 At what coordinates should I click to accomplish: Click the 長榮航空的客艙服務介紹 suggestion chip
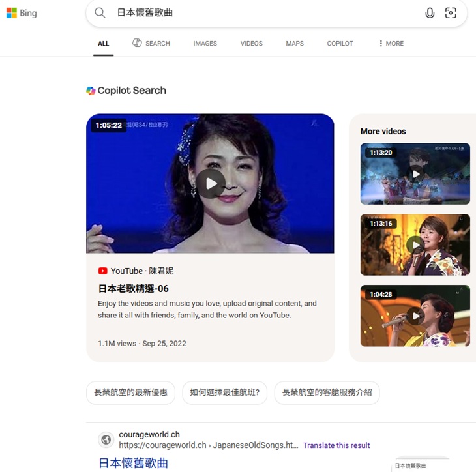(x=327, y=392)
